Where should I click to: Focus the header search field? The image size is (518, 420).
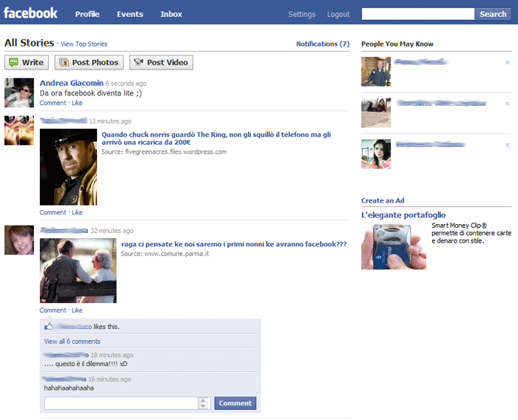[x=418, y=14]
